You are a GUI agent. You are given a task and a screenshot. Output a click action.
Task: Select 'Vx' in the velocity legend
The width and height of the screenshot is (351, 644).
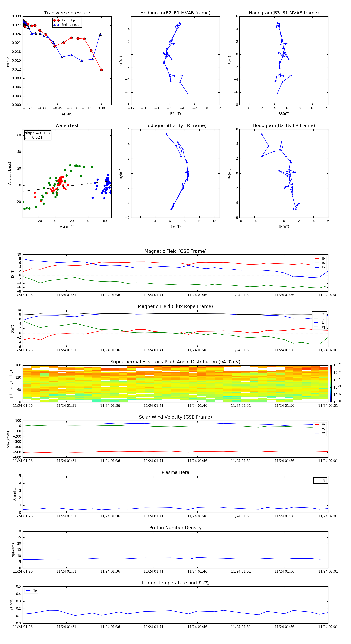320,424
